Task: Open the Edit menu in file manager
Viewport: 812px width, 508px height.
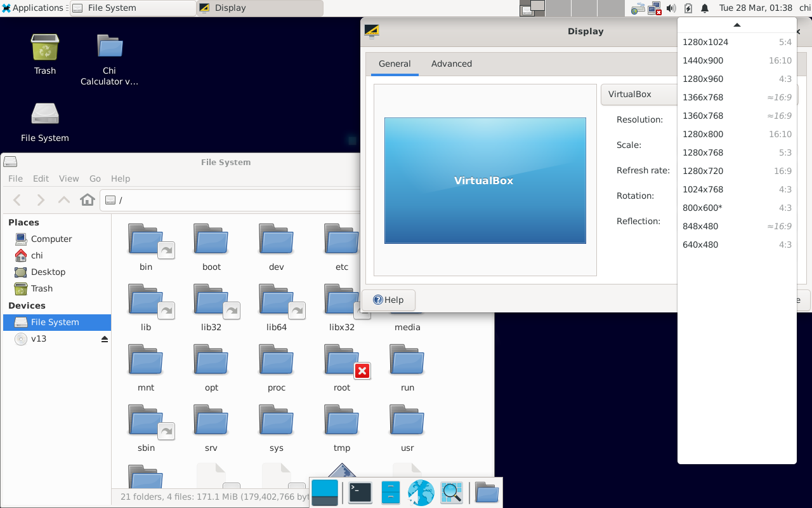Action: [x=41, y=178]
